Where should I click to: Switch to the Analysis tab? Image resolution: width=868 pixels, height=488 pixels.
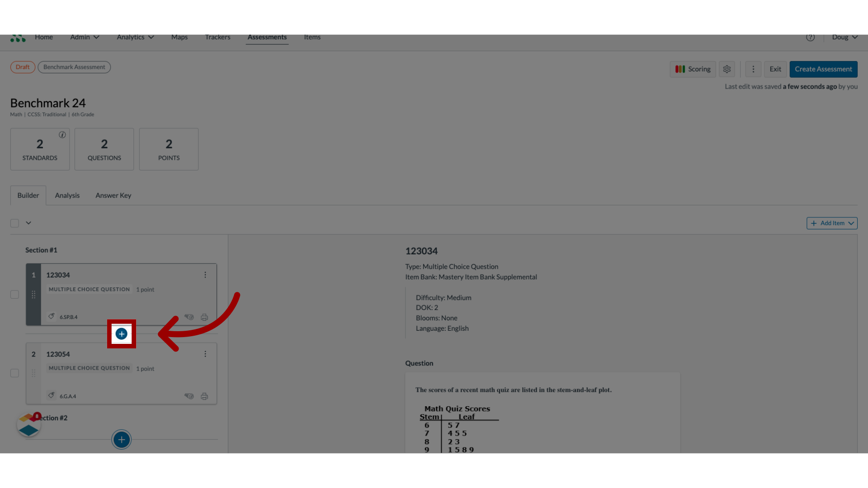(x=67, y=195)
